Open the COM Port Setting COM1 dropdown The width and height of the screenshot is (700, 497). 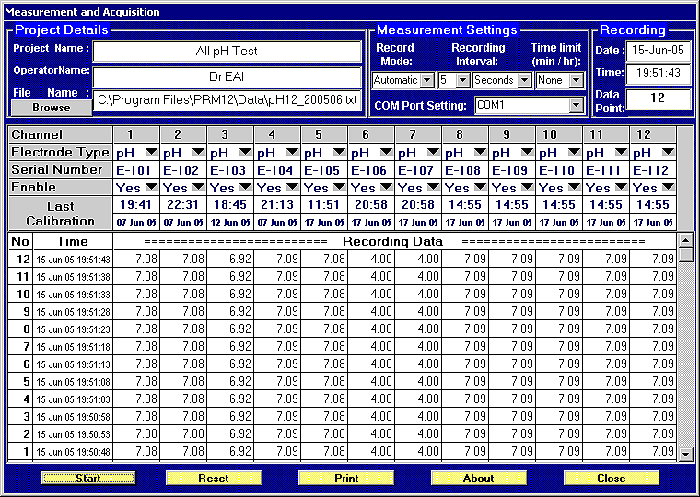[x=576, y=105]
